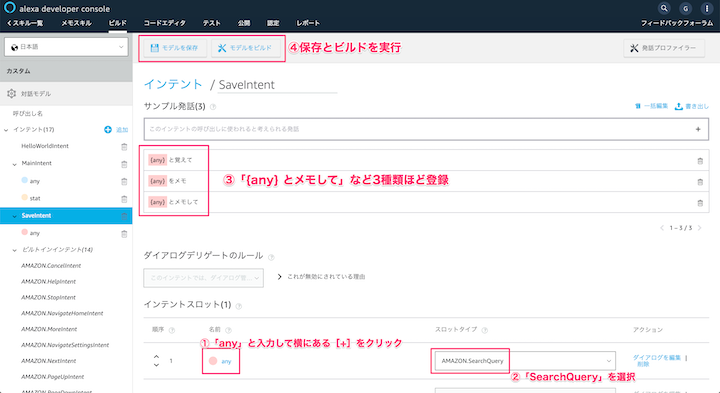Click plus to add sample utterance

point(698,129)
